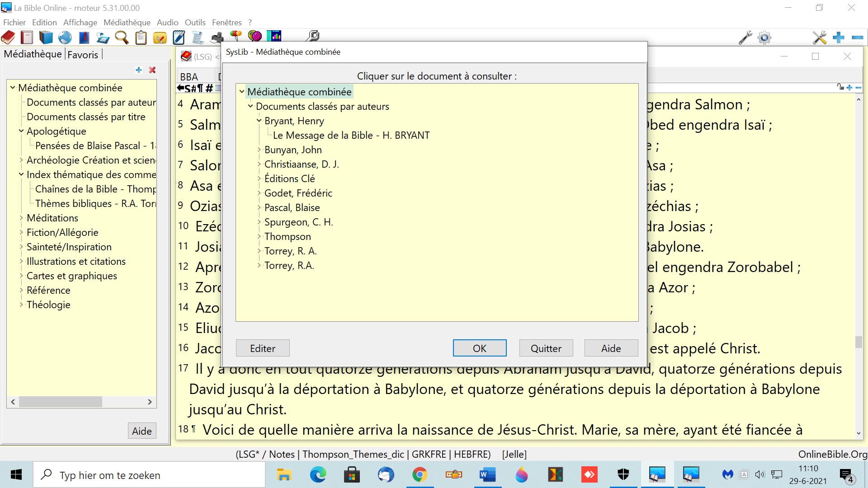
Task: Click the colorful bar chart icon
Action: [x=274, y=36]
